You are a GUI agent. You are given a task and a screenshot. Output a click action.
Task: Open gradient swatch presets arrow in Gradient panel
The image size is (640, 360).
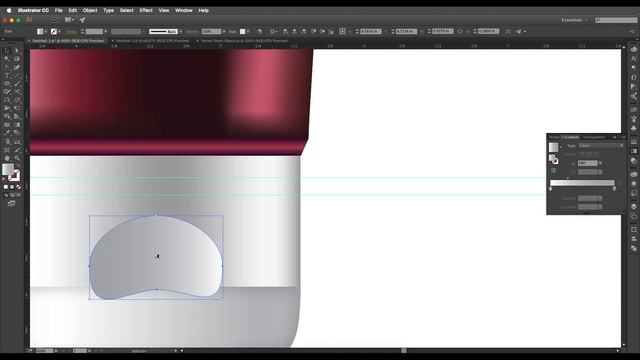pos(561,147)
